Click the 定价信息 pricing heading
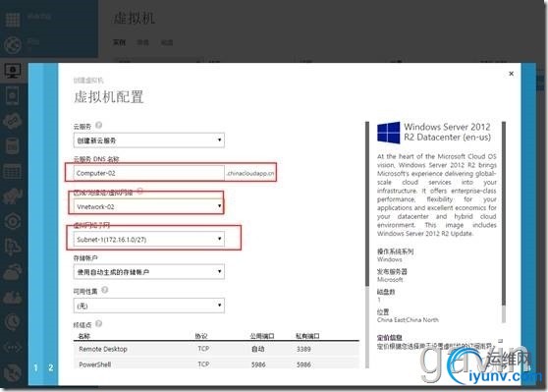Viewport: 548px width, 392px height. pos(390,337)
